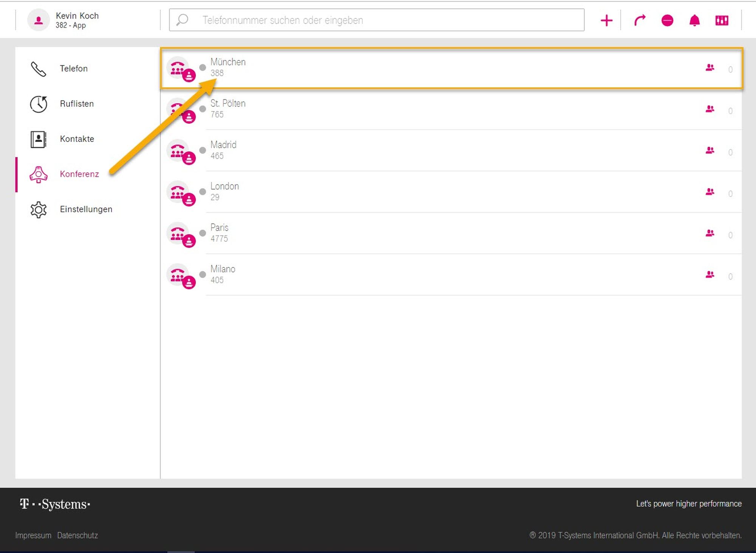Open the Impressum link

tap(33, 535)
